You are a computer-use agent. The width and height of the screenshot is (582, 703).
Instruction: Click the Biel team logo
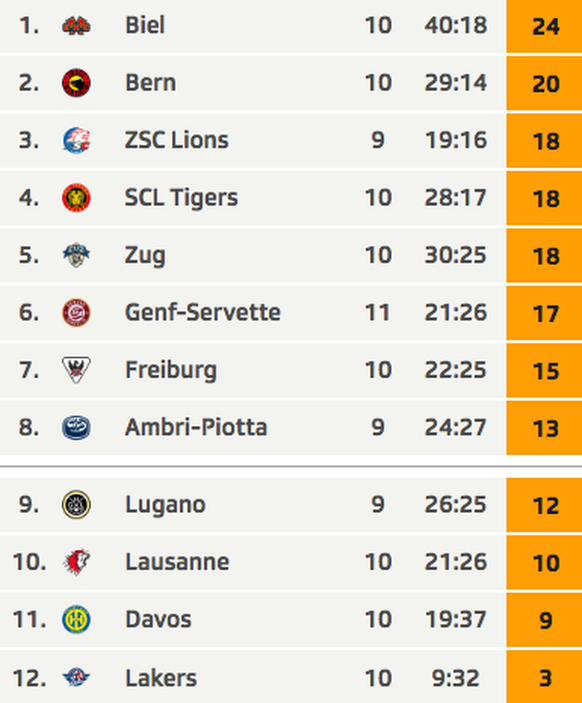76,26
